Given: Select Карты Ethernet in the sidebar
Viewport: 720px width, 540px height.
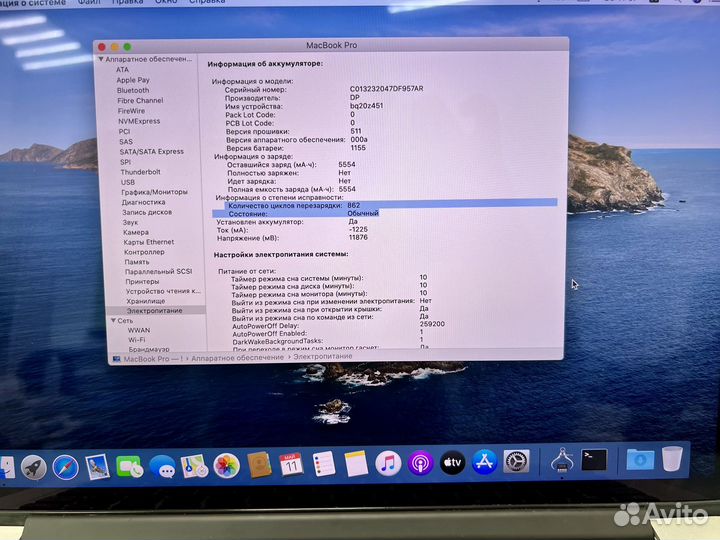Looking at the screenshot, I should (x=149, y=242).
